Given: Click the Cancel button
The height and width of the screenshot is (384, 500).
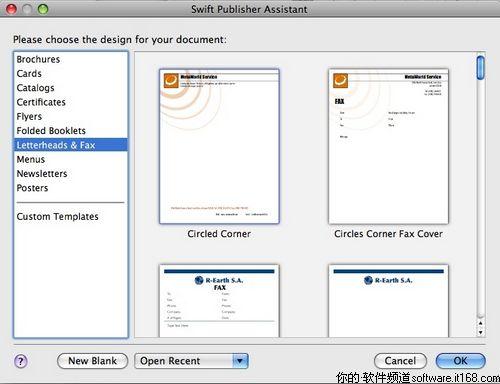Looking at the screenshot, I should coord(400,361).
